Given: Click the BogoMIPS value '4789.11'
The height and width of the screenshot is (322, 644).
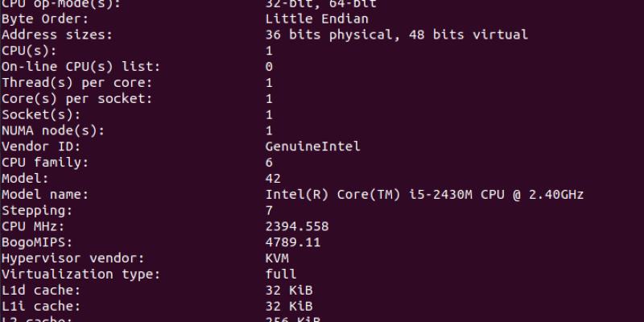Looking at the screenshot, I should (292, 242).
